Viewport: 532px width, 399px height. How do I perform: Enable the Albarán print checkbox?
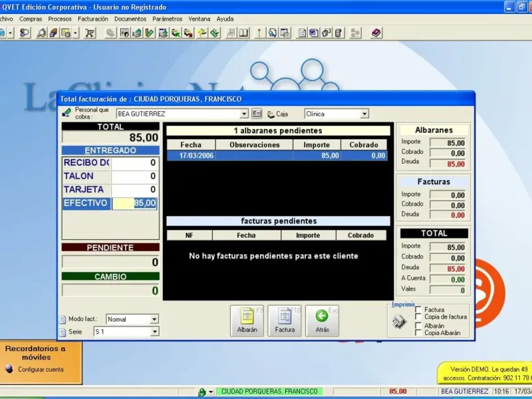click(418, 326)
